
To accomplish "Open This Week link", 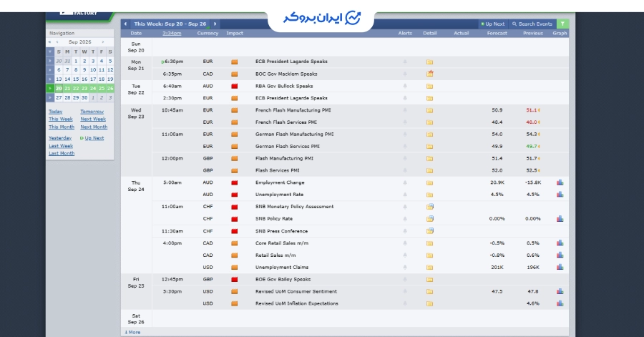I will pyautogui.click(x=60, y=119).
